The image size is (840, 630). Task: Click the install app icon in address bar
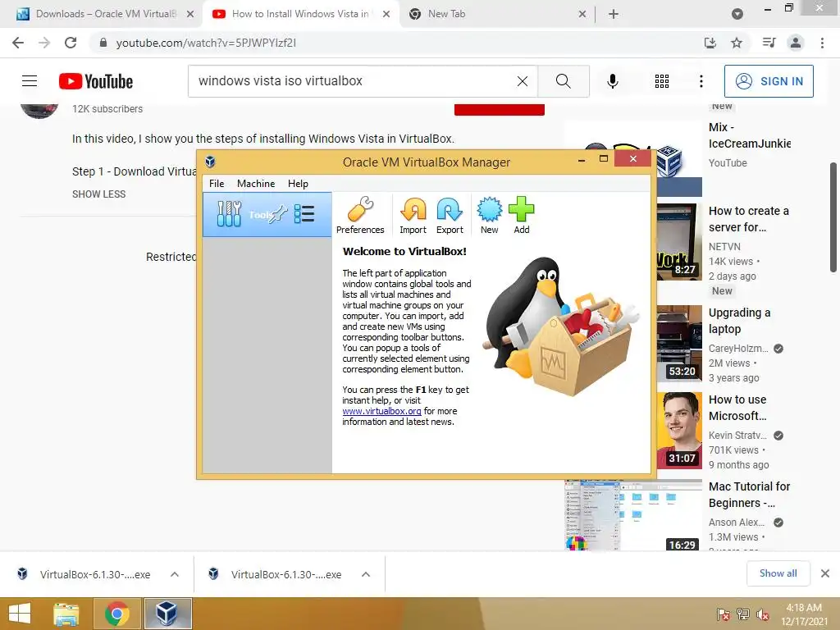click(x=710, y=43)
